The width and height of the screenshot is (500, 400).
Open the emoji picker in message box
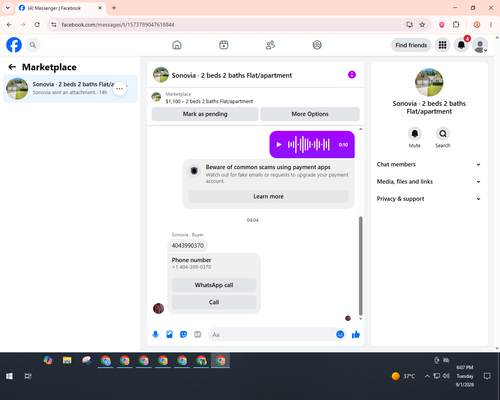tap(340, 334)
